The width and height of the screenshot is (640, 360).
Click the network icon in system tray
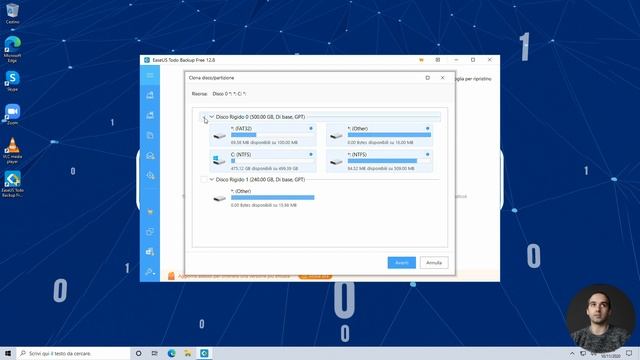pos(583,353)
